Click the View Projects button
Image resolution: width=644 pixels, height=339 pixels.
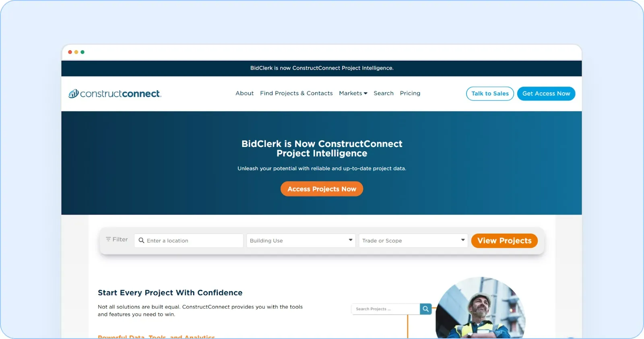[504, 241]
